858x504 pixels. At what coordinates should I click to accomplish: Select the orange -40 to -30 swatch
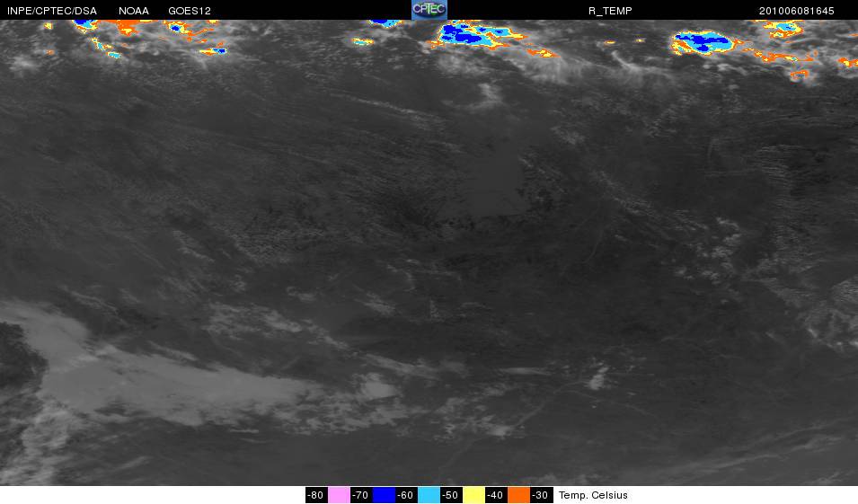pyautogui.click(x=518, y=495)
